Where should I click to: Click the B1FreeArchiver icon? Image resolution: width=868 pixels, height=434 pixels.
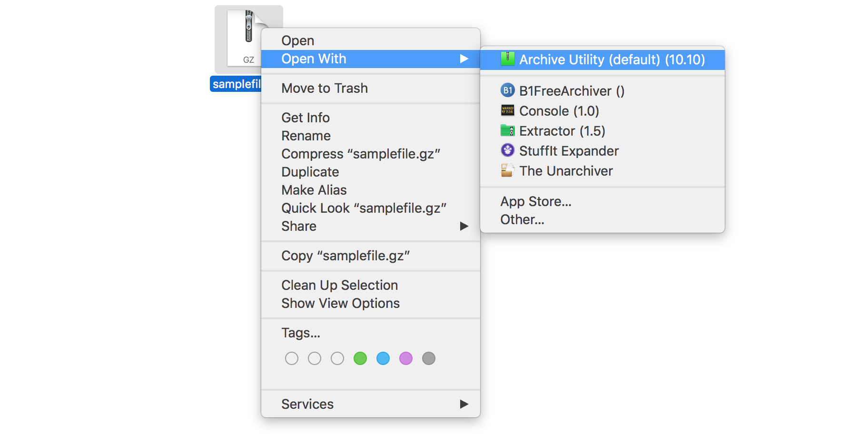point(508,90)
